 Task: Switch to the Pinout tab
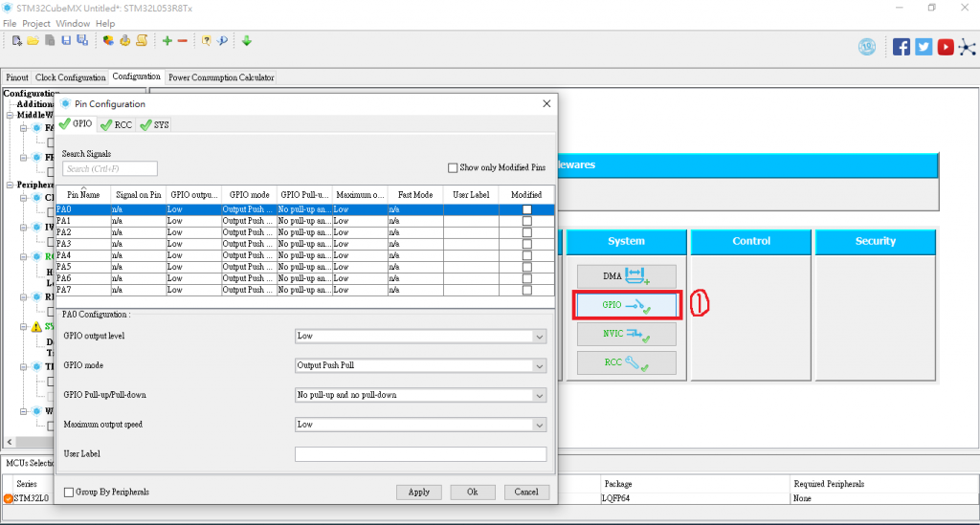17,77
